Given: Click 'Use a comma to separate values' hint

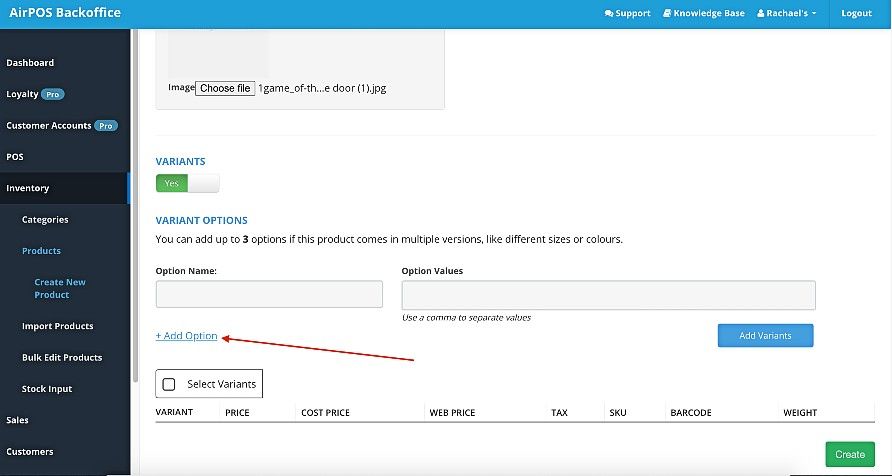Looking at the screenshot, I should [x=466, y=317].
